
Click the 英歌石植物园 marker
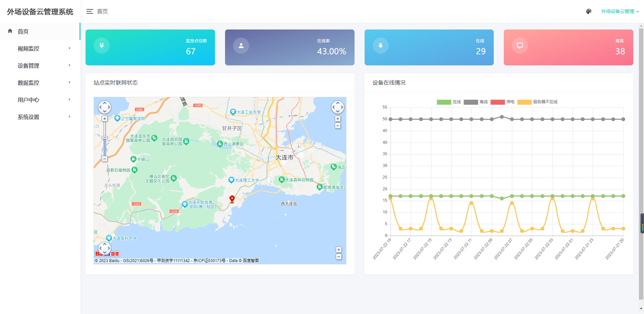coord(135,170)
